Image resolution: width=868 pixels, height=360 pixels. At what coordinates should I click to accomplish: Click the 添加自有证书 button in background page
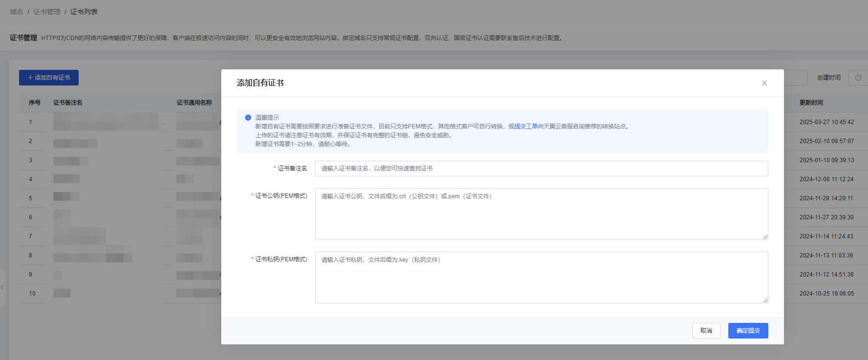point(49,78)
